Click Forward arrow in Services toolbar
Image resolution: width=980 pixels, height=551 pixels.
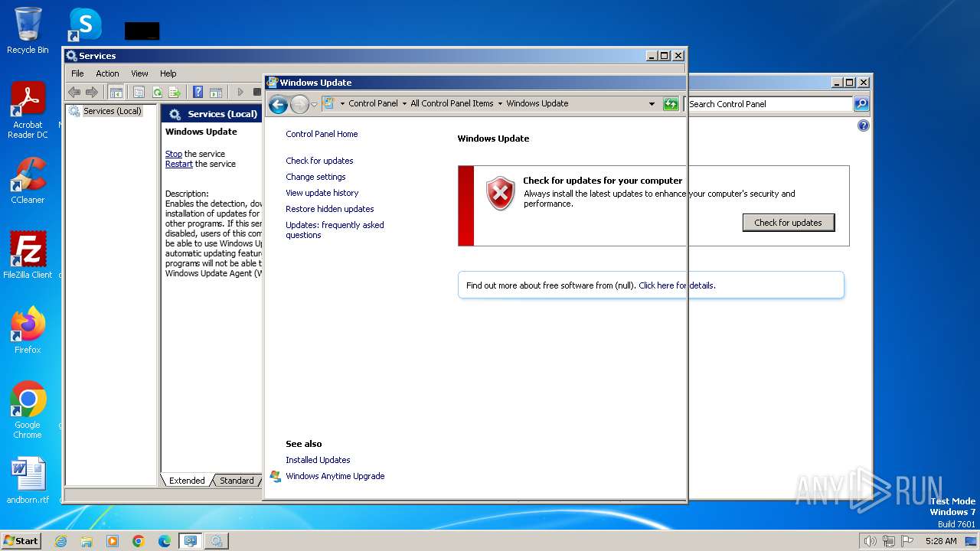pos(92,92)
